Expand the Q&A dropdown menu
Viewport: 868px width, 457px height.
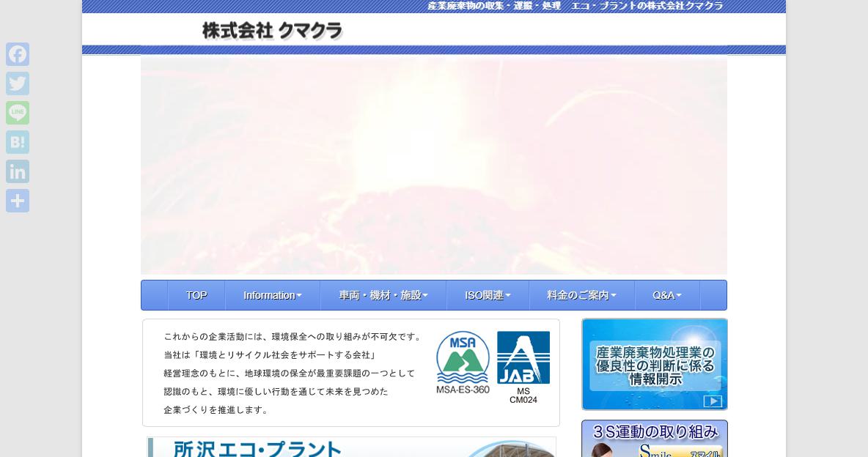[x=667, y=295]
